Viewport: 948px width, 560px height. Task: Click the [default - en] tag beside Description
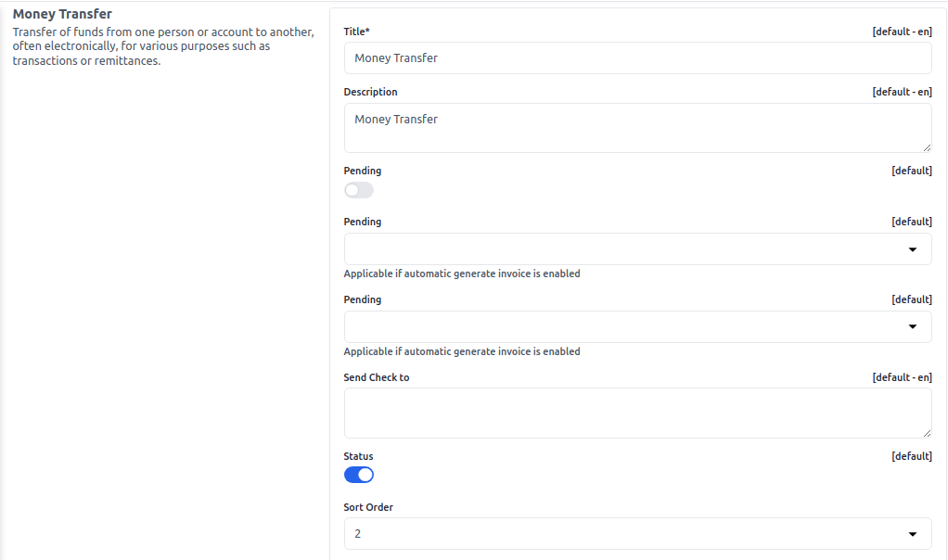click(x=902, y=92)
